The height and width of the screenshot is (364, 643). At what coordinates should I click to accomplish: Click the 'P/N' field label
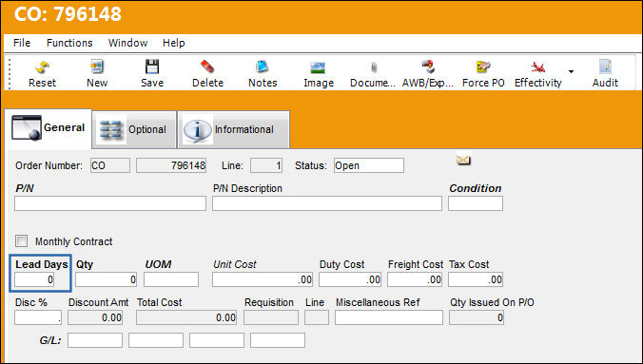(x=25, y=188)
